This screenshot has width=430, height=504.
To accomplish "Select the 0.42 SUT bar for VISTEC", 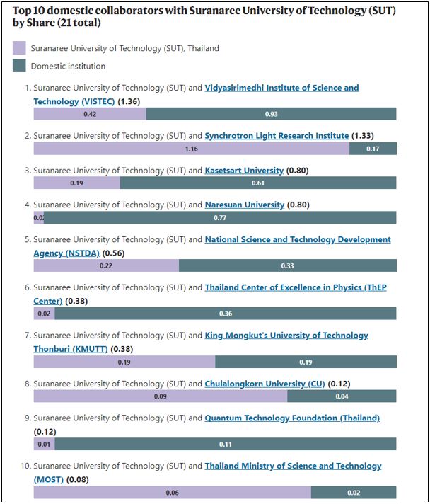I will [90, 114].
